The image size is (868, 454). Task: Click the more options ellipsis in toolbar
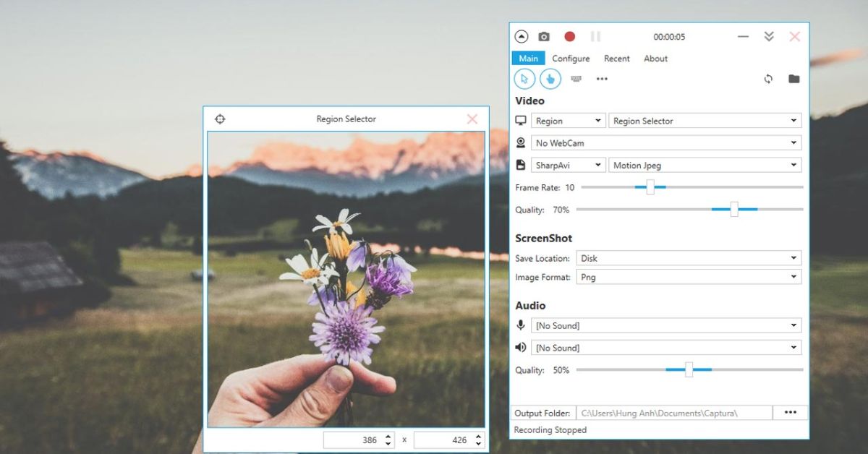click(602, 79)
